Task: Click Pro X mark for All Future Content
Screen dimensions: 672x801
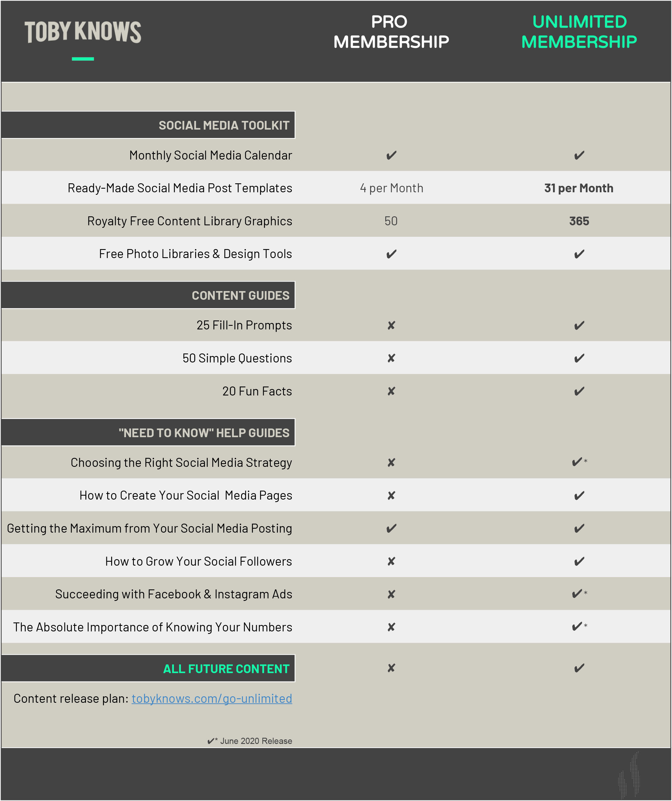Action: coord(391,668)
